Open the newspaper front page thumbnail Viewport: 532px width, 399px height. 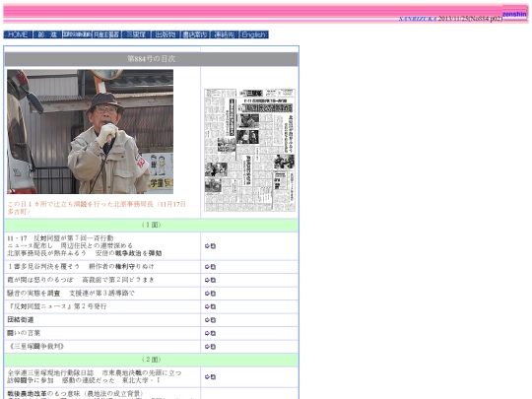[x=249, y=150]
